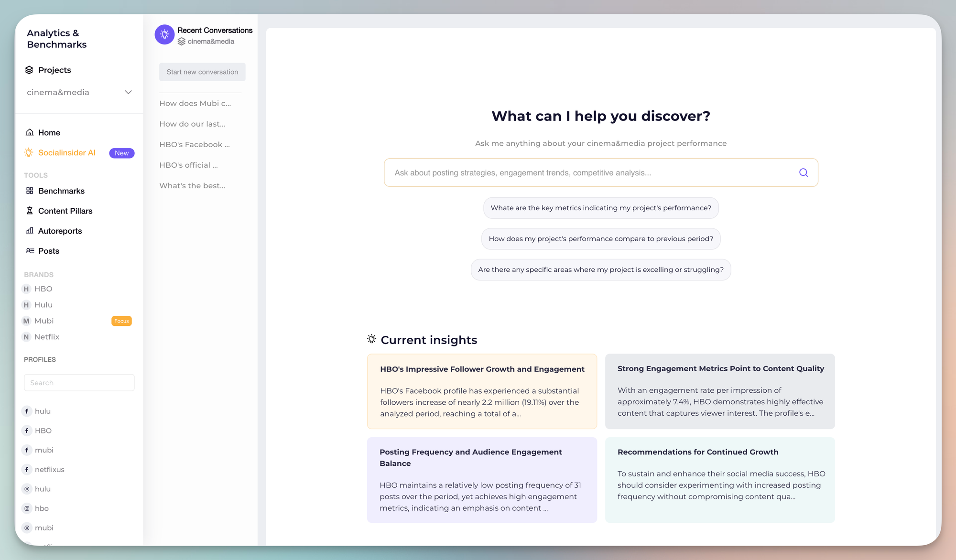Click the Facebook icon next to netflixus
956x560 pixels.
coord(27,469)
